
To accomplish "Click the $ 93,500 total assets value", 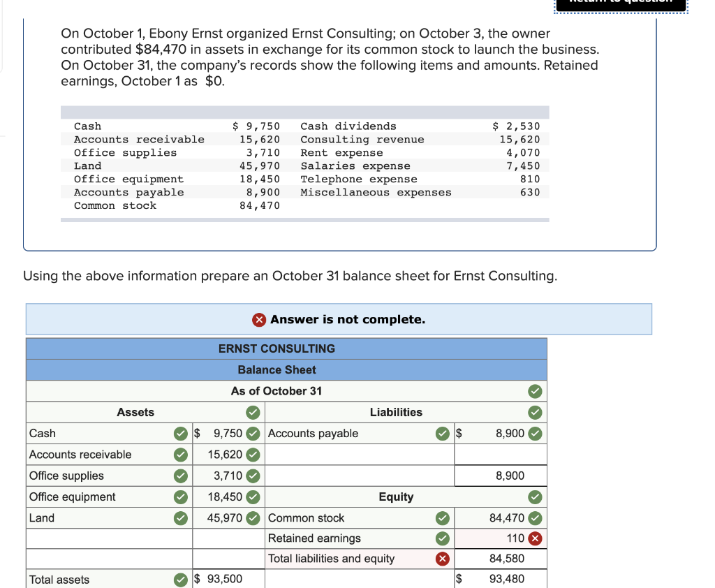I will point(219,579).
